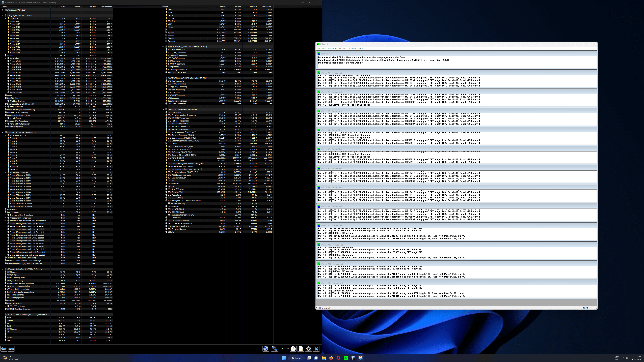This screenshot has width=644, height=362.
Task: Reset the HWiNFO clock min/max timer
Action: (x=293, y=349)
